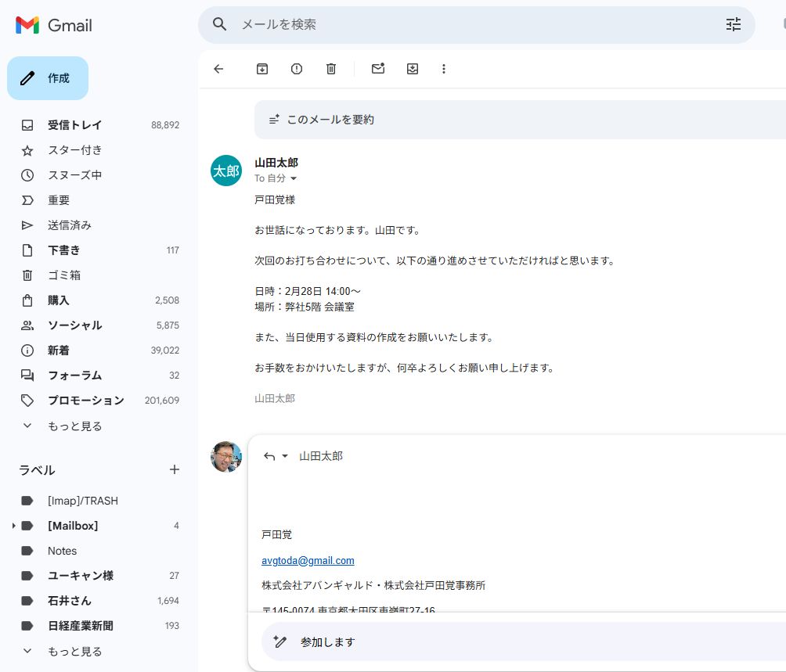The image size is (786, 672).
Task: Open the avgtoda@gmail.com email link
Action: coord(308,560)
